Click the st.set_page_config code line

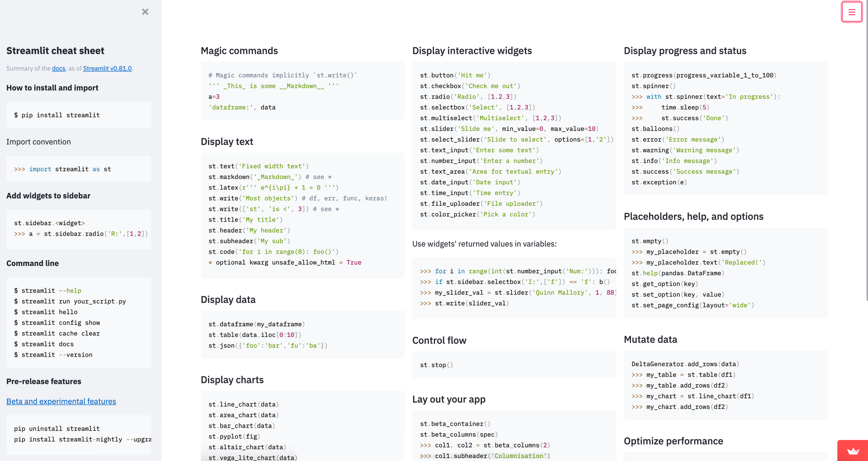point(693,305)
